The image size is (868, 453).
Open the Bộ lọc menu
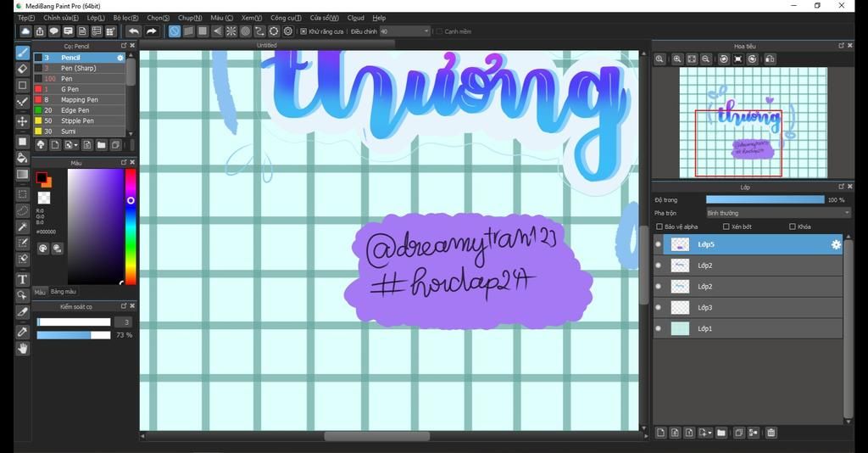pyautogui.click(x=125, y=18)
